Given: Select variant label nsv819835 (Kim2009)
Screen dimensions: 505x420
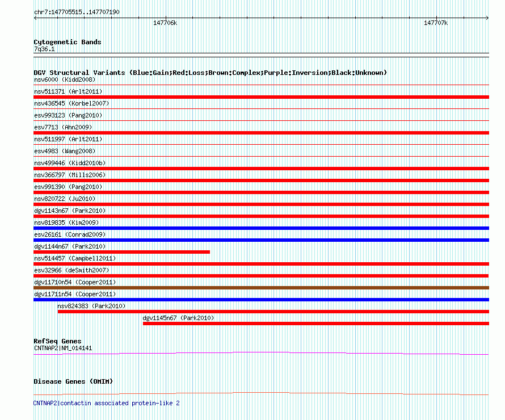Looking at the screenshot, I should [x=66, y=222].
